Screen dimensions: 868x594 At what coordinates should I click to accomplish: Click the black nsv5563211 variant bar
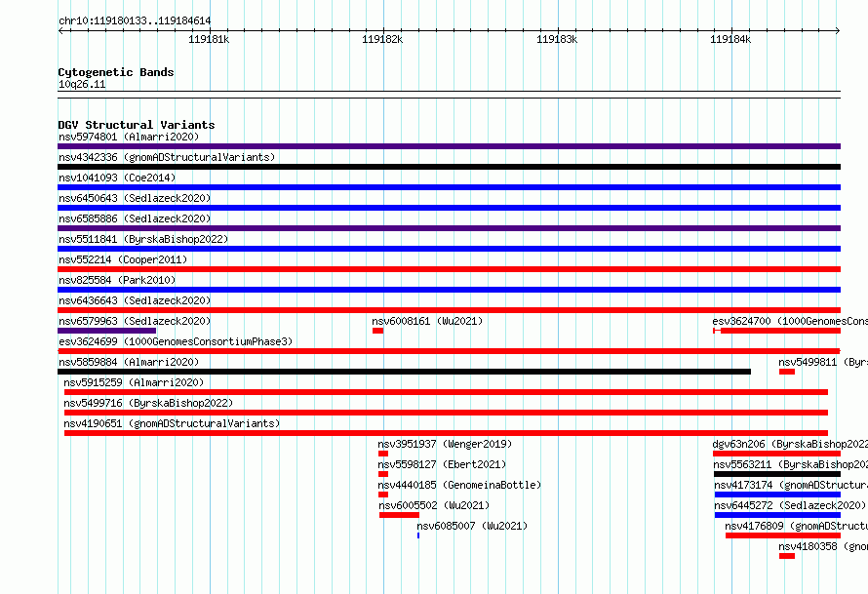777,474
